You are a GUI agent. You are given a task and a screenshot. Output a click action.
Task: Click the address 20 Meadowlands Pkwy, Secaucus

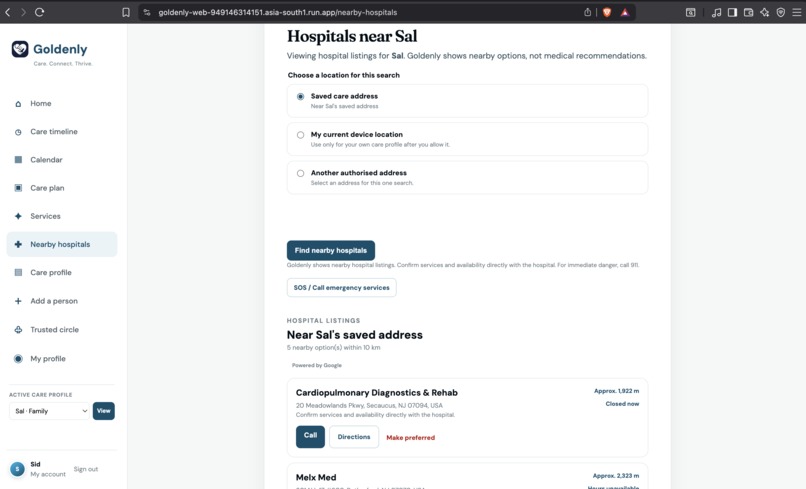click(369, 405)
